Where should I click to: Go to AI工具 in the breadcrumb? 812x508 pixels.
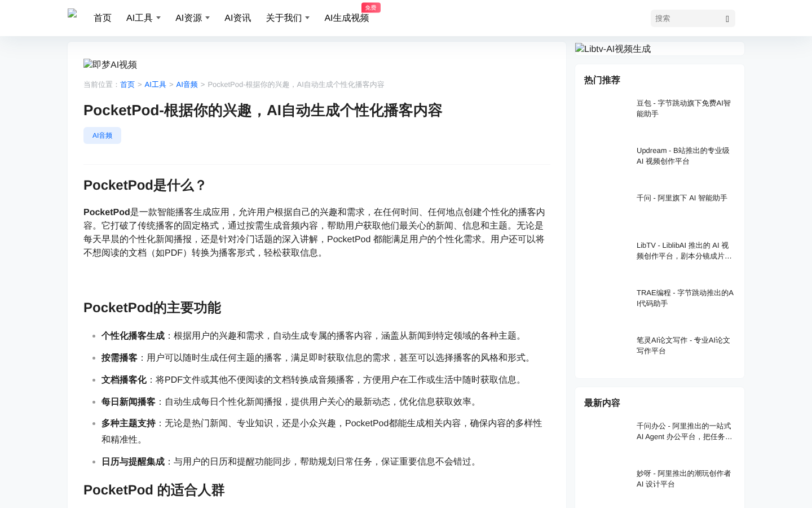155,85
